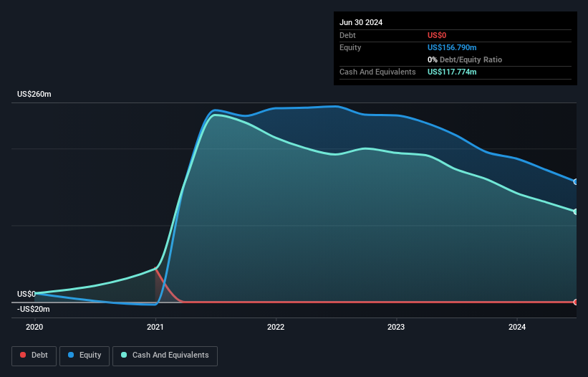588x377 pixels.
Task: Click the red Debt endpoint marker
Action: pos(576,302)
